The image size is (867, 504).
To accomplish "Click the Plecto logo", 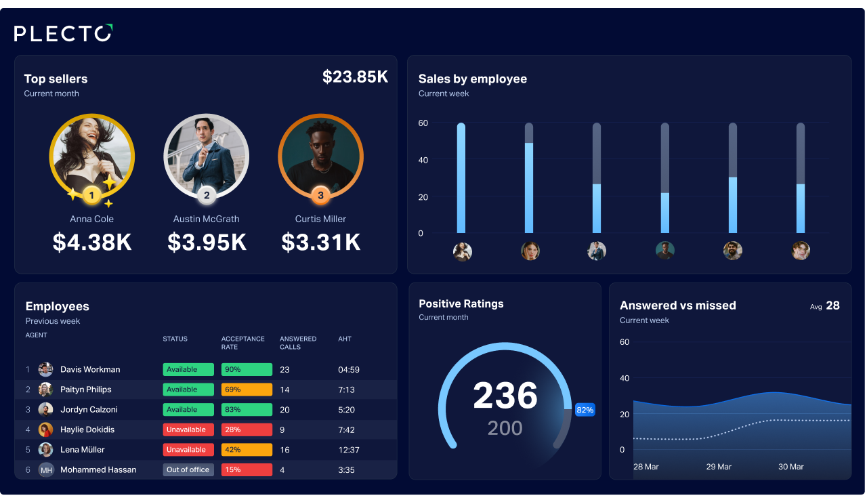I will 63,33.
